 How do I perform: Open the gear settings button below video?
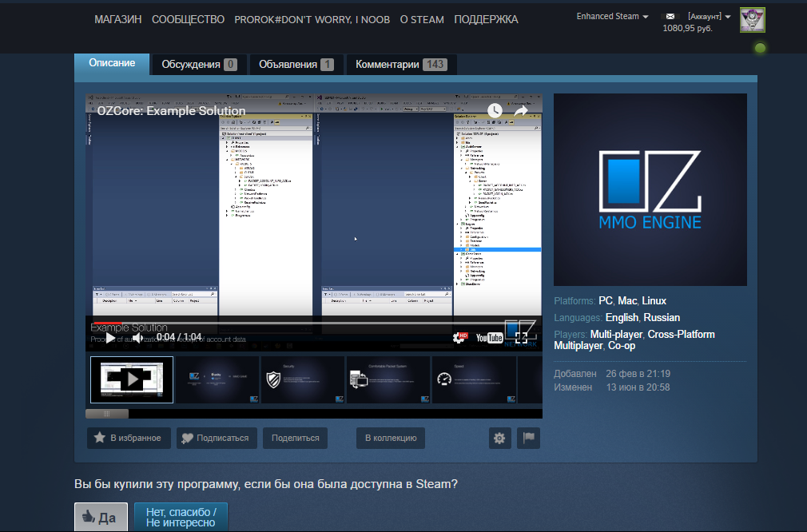[x=499, y=438]
